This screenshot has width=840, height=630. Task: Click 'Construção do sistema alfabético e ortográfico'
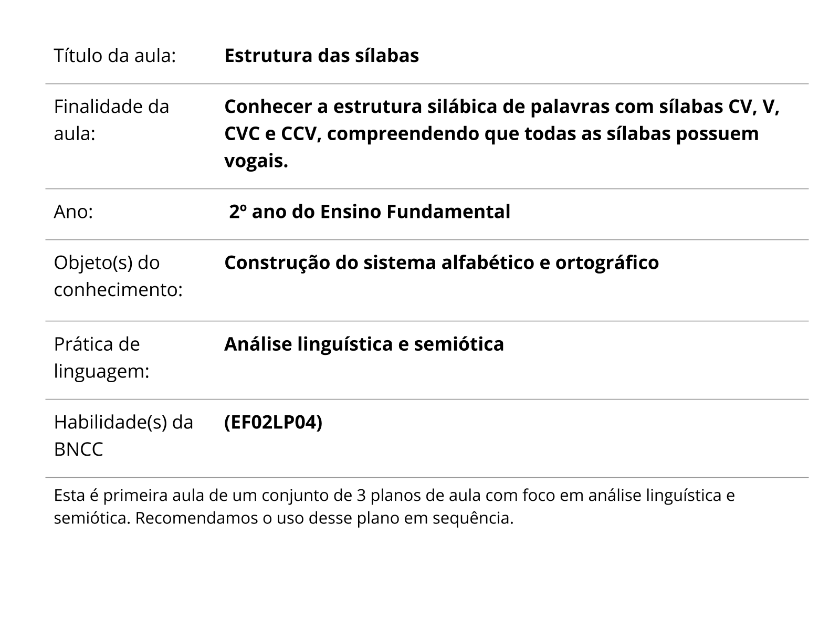[x=442, y=262]
